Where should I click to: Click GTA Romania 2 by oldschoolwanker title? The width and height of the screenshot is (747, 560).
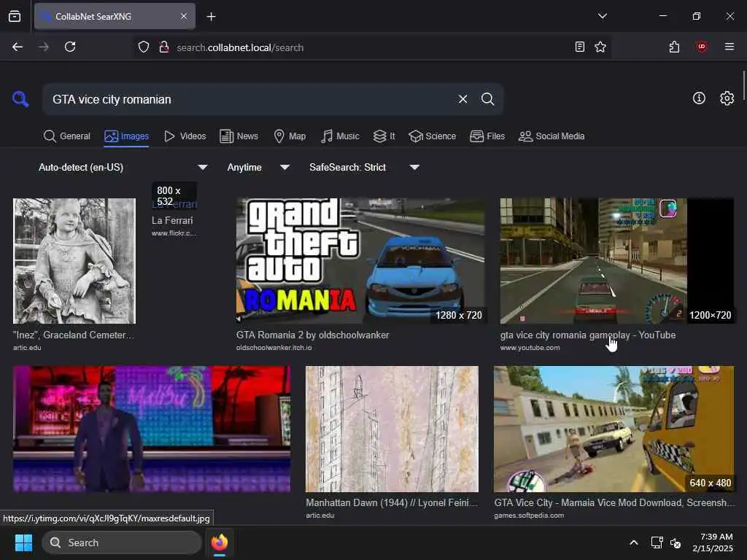(x=312, y=335)
